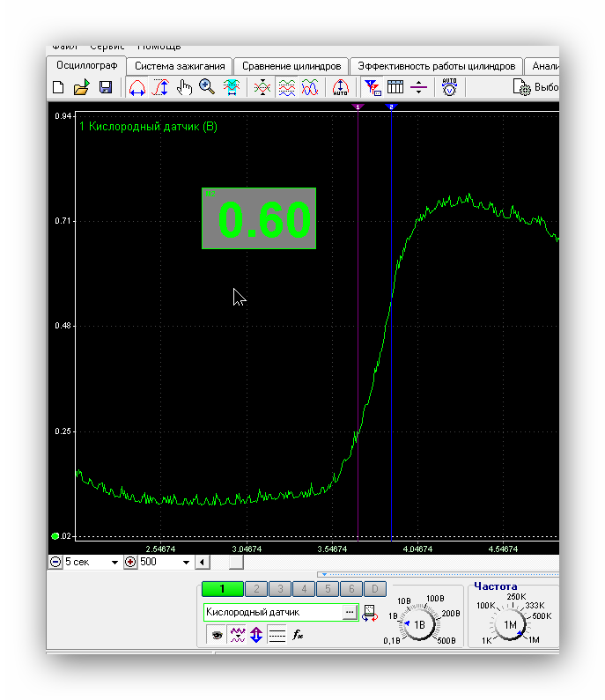
Task: Click the horizontal scrollbar thumb
Action: [x=236, y=562]
